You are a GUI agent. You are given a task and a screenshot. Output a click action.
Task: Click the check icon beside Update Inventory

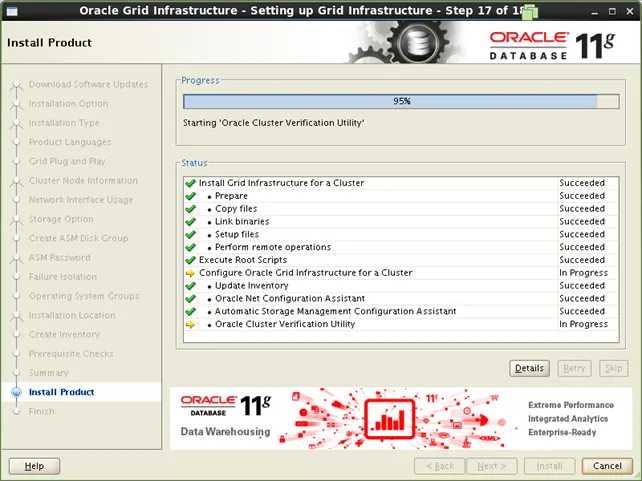(190, 286)
